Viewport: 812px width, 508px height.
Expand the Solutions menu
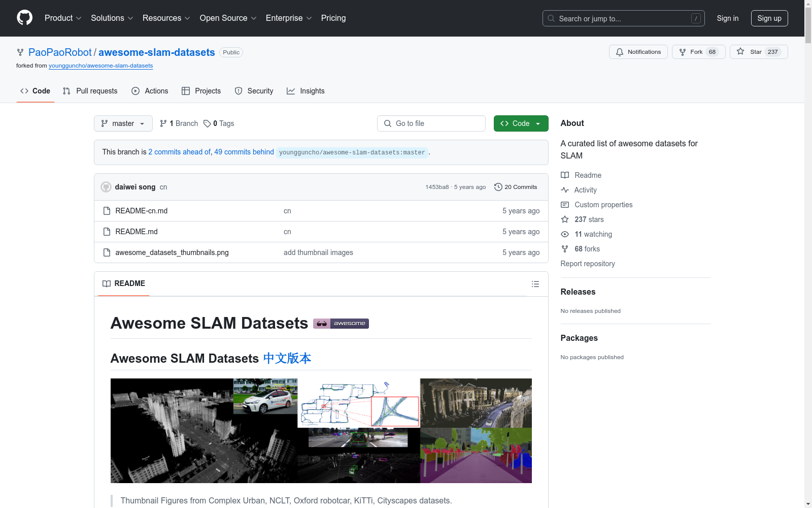coord(112,18)
